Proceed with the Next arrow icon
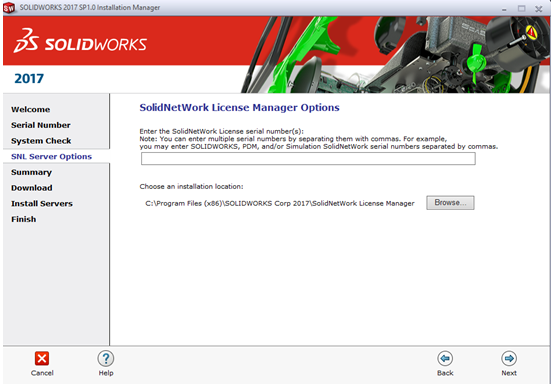The image size is (555, 384). point(509,359)
